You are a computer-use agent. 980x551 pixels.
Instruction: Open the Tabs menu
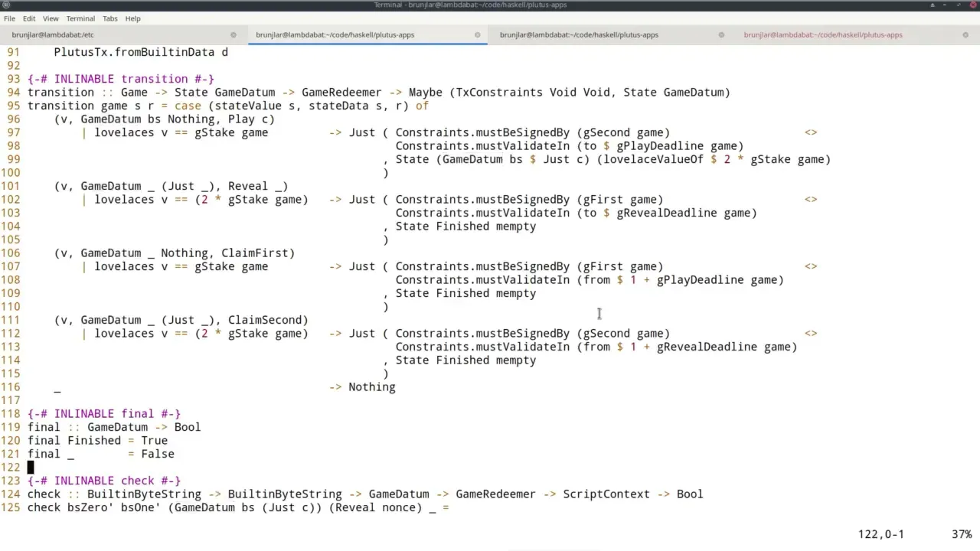tap(110, 18)
